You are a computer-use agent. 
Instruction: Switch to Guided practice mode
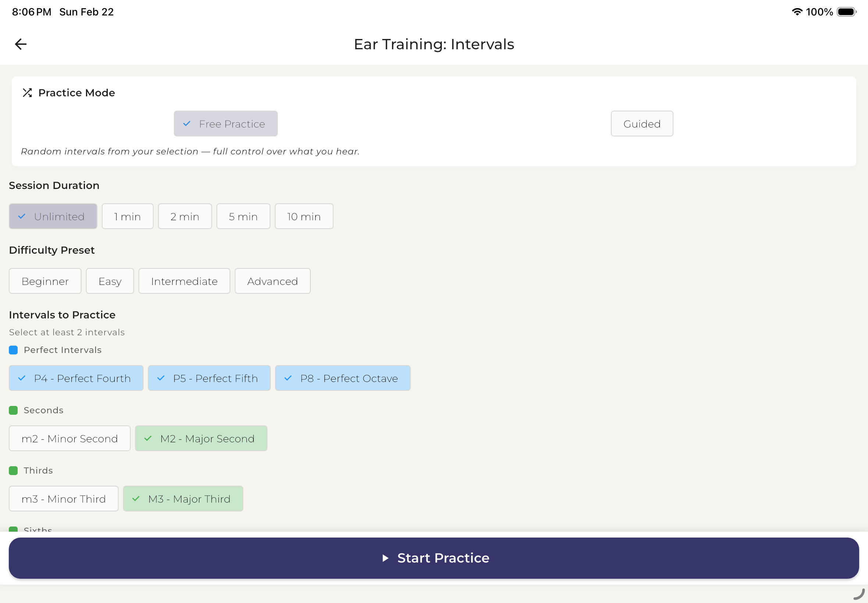[x=642, y=124]
